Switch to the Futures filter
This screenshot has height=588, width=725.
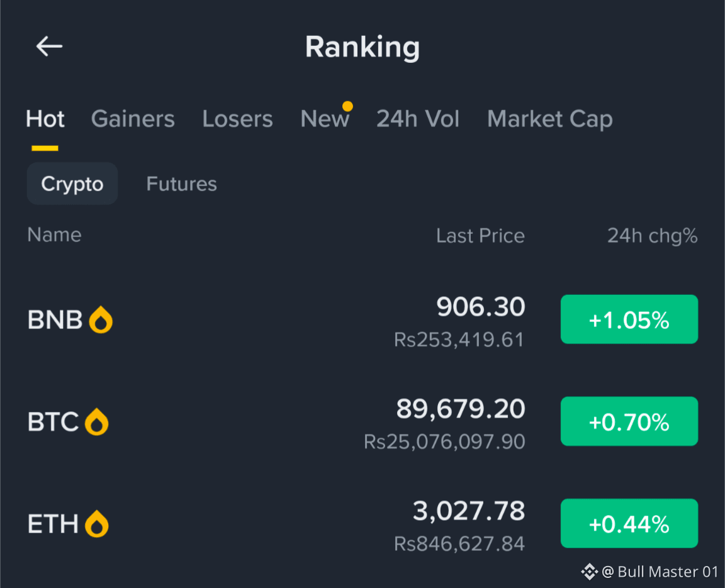point(181,184)
